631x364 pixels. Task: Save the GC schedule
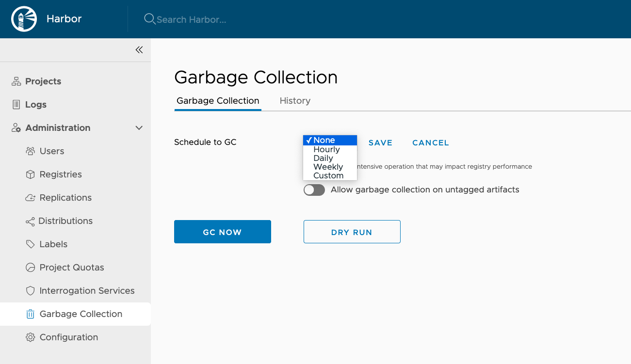click(381, 143)
